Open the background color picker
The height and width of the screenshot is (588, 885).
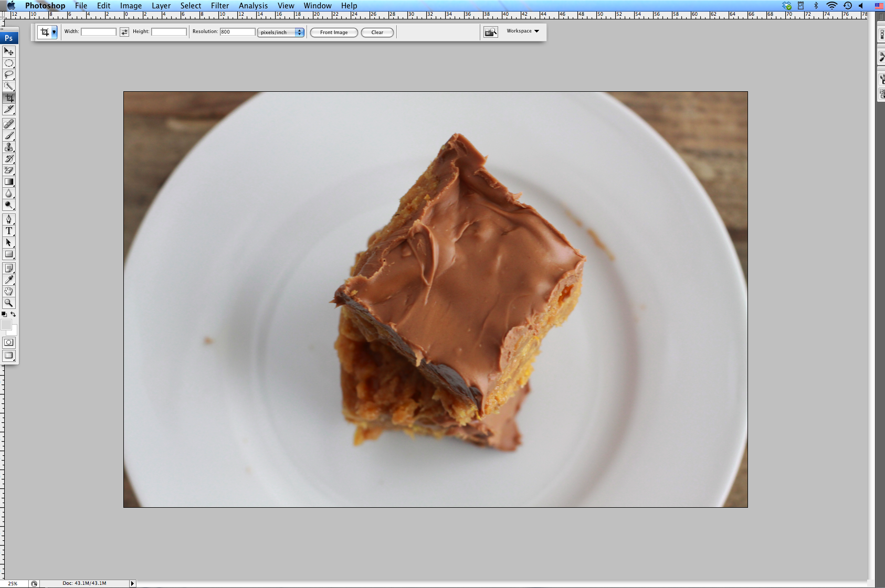click(14, 332)
